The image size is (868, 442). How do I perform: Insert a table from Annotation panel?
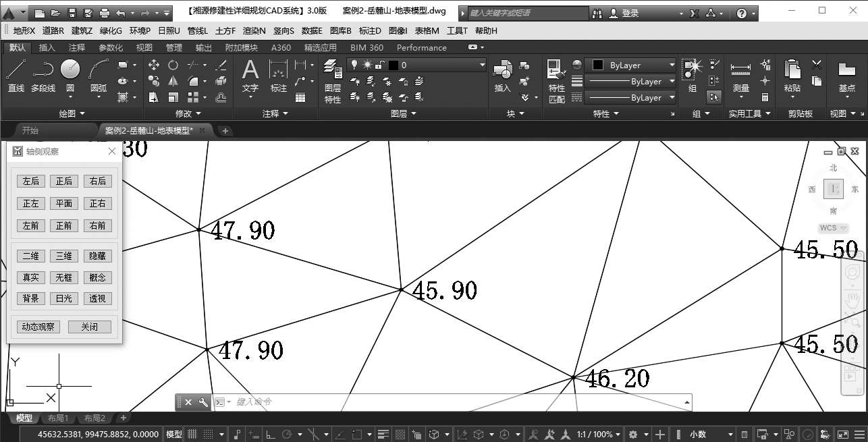tap(300, 97)
